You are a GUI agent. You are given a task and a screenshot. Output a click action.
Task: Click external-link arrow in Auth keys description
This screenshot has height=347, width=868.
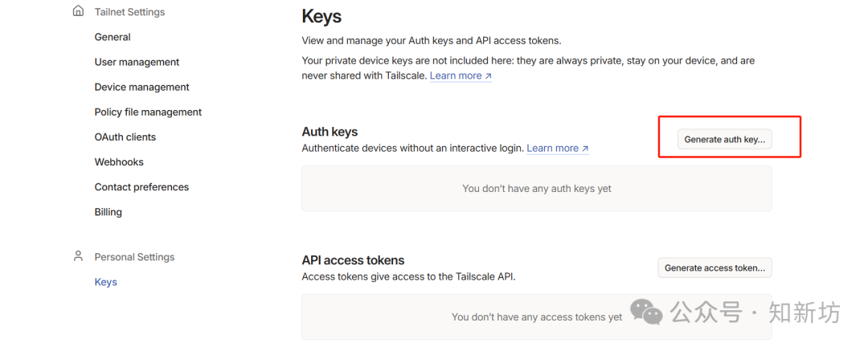pos(585,149)
